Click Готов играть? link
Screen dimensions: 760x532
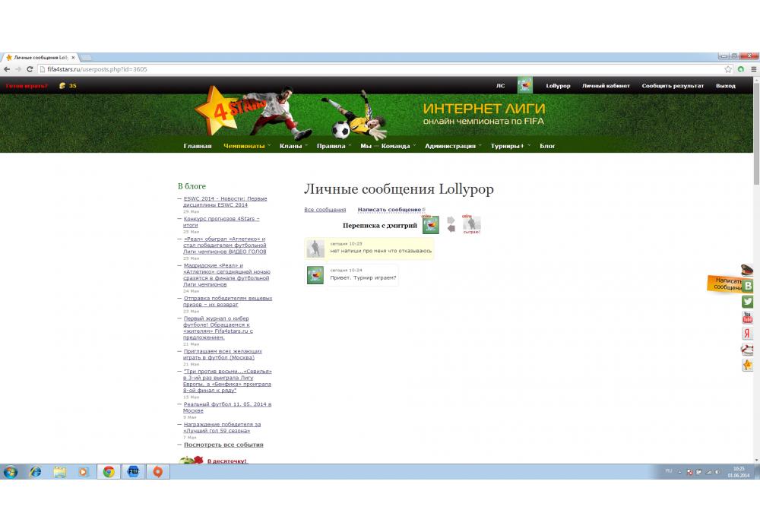(x=27, y=86)
